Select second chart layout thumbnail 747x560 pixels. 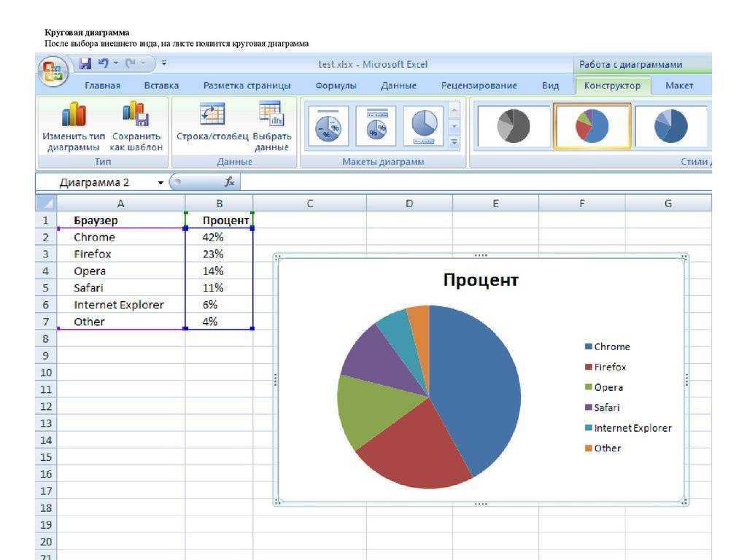pyautogui.click(x=376, y=126)
